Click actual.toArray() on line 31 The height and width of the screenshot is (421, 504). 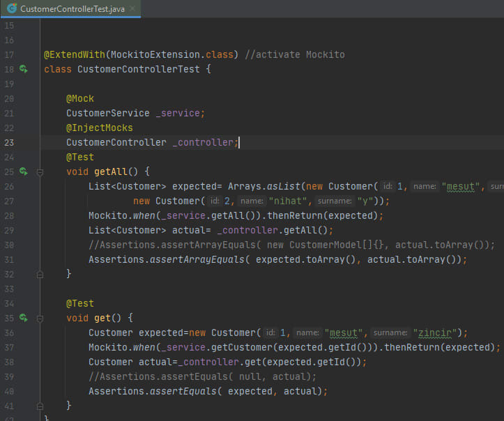click(411, 260)
